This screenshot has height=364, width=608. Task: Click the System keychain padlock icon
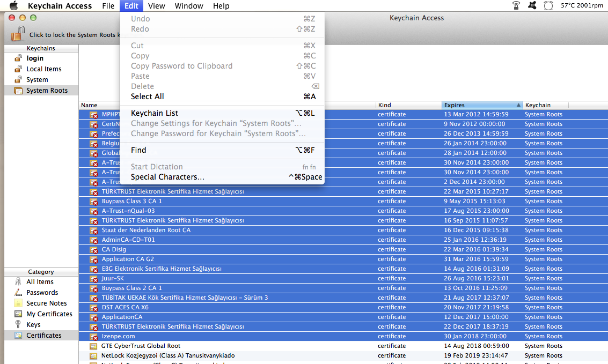point(18,79)
